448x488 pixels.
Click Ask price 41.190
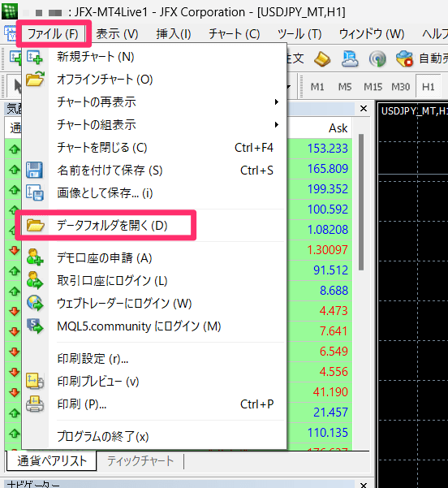click(x=330, y=392)
